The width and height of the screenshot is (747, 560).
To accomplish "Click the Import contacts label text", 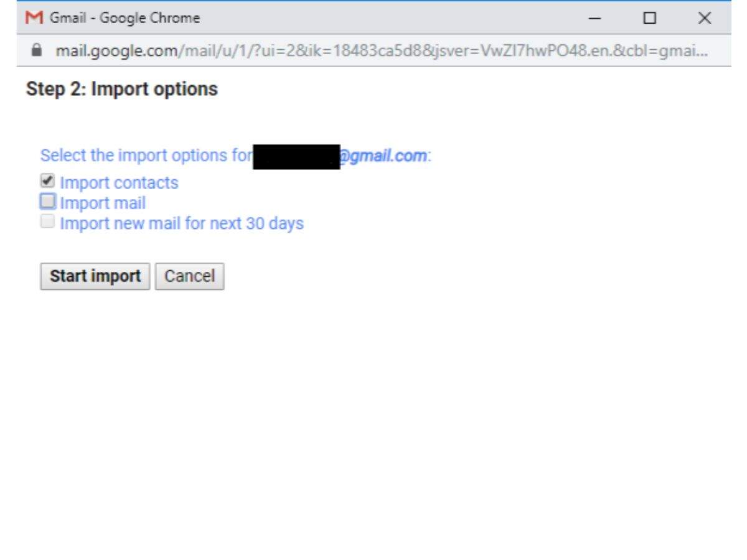I will click(x=119, y=183).
